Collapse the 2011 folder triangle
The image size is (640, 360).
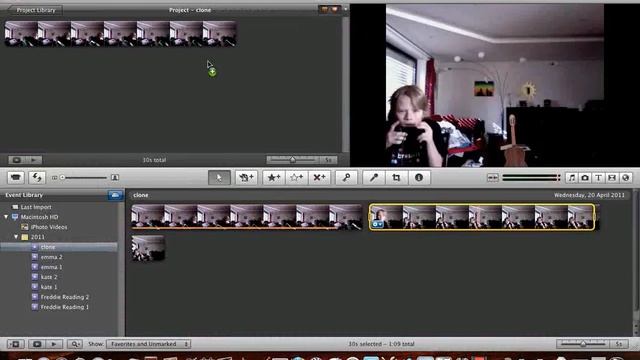[x=16, y=237]
